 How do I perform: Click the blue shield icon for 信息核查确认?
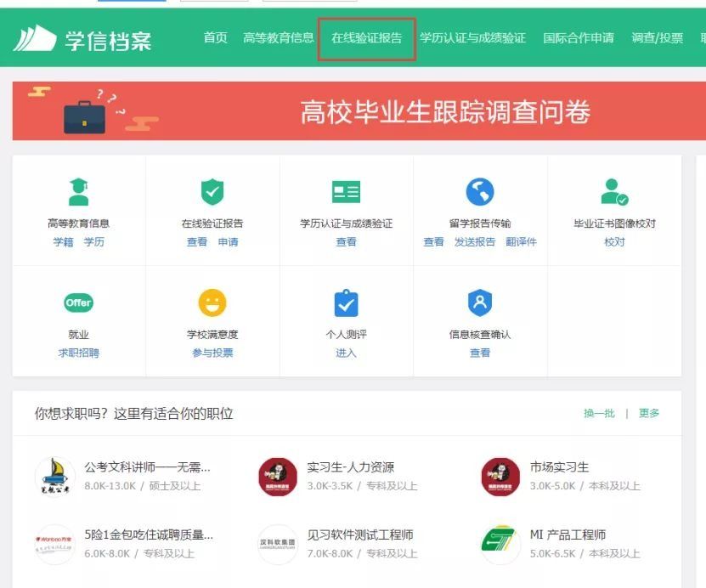[x=479, y=302]
